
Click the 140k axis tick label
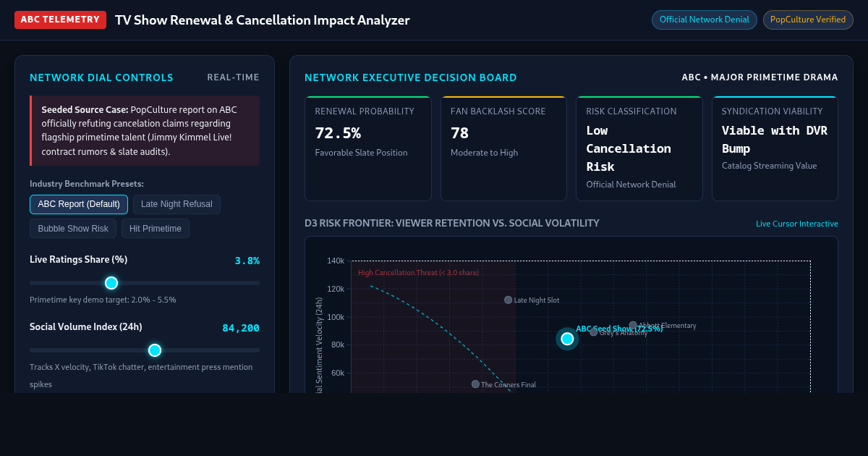[336, 261]
